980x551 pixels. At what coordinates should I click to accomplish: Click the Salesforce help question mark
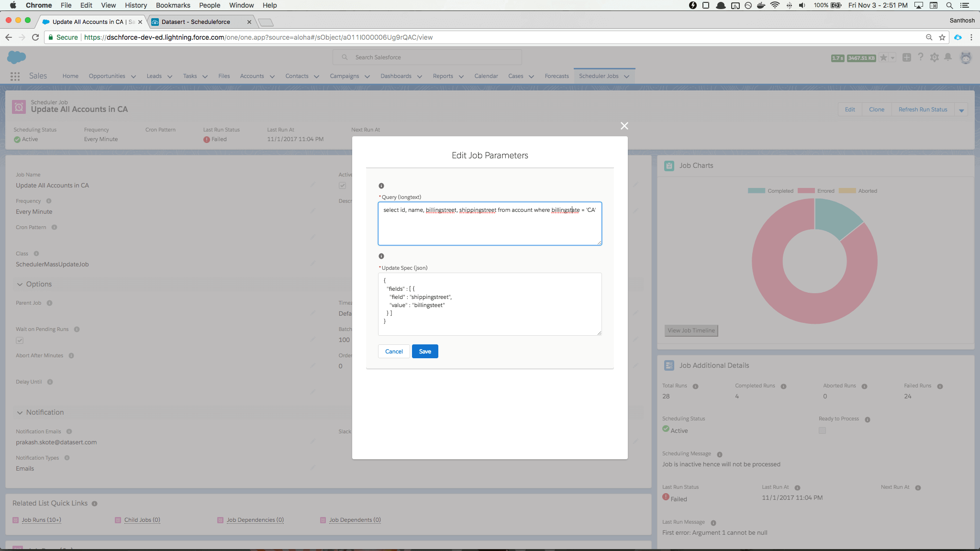pyautogui.click(x=920, y=57)
